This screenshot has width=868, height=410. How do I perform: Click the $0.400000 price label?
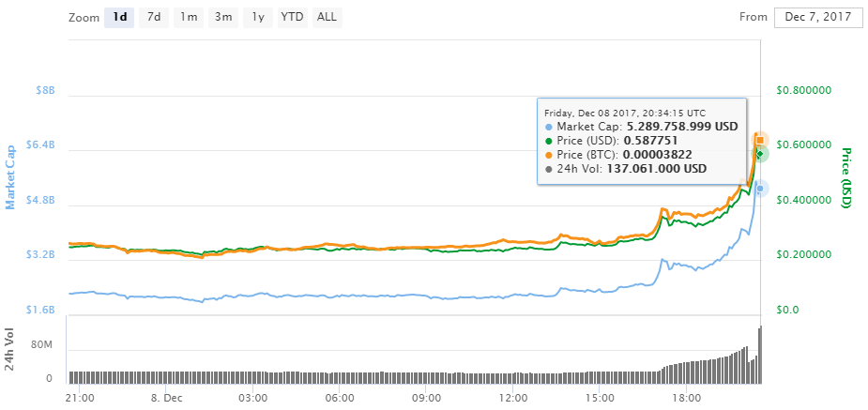[x=804, y=200]
